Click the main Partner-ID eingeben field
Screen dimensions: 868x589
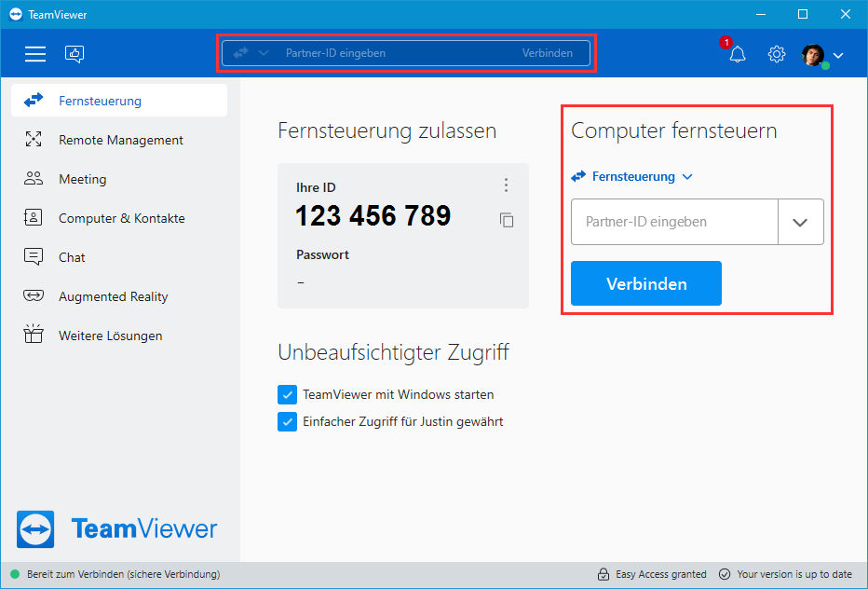coord(674,222)
